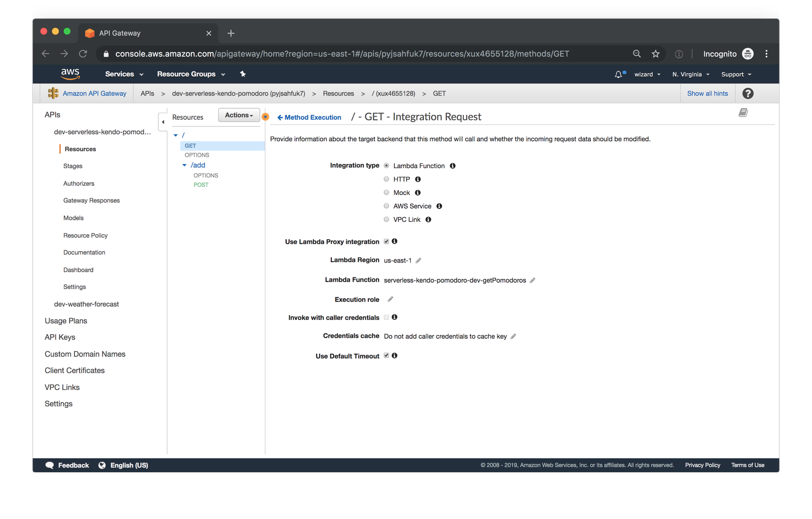This screenshot has width=812, height=519.
Task: Select the HTTP integration type
Action: point(387,179)
